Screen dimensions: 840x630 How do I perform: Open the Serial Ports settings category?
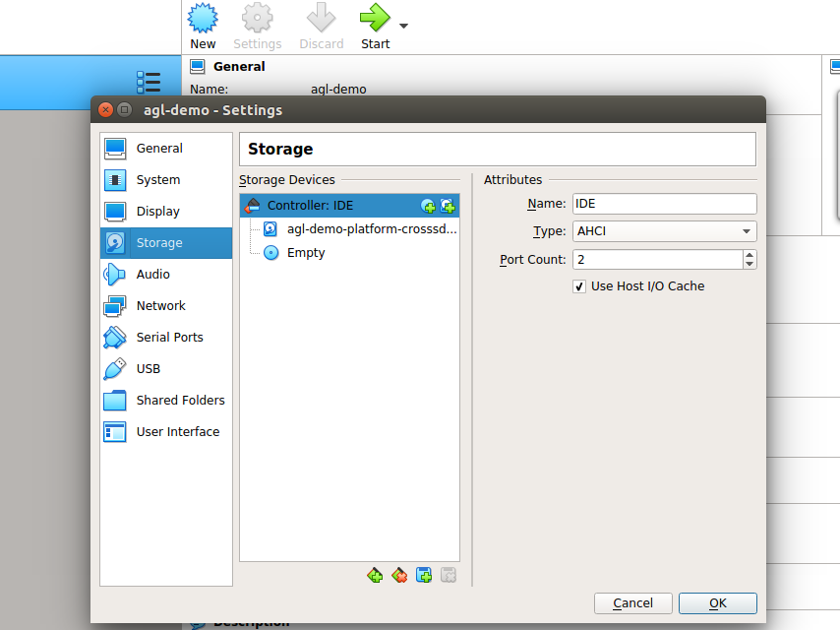click(166, 338)
